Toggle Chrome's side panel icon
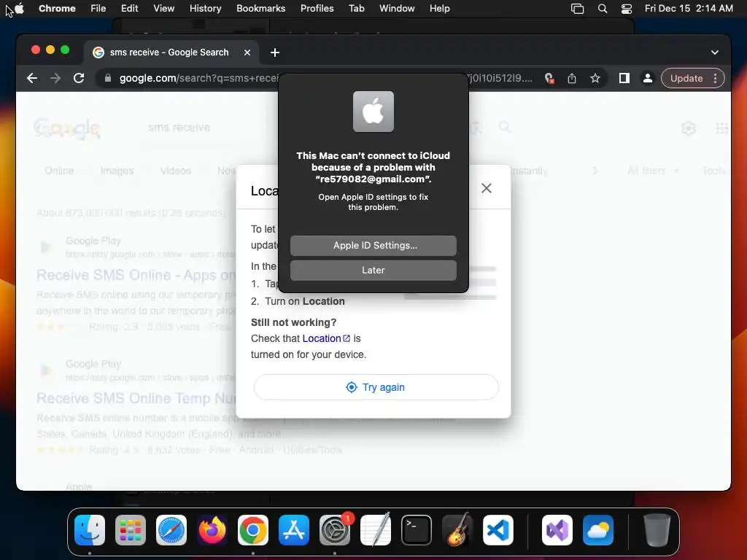Viewport: 747px width, 560px height. tap(624, 78)
